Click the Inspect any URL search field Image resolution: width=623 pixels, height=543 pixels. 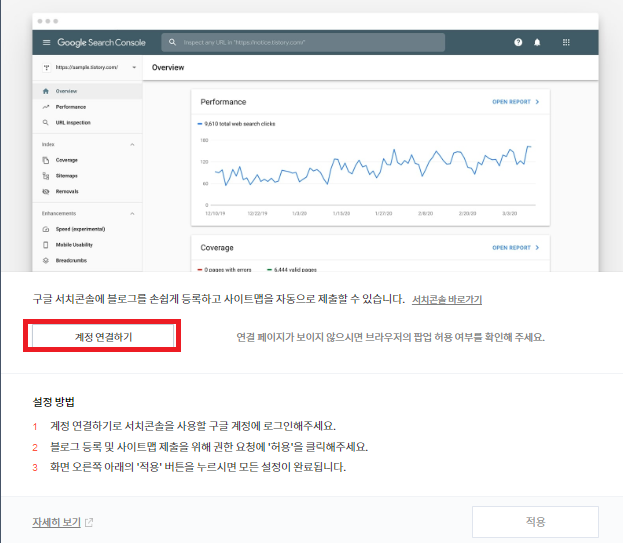(303, 42)
